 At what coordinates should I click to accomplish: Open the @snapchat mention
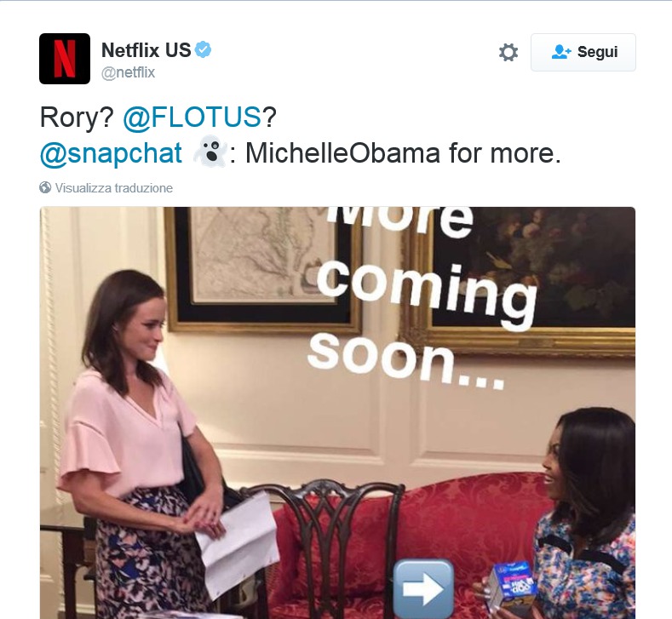pyautogui.click(x=111, y=153)
